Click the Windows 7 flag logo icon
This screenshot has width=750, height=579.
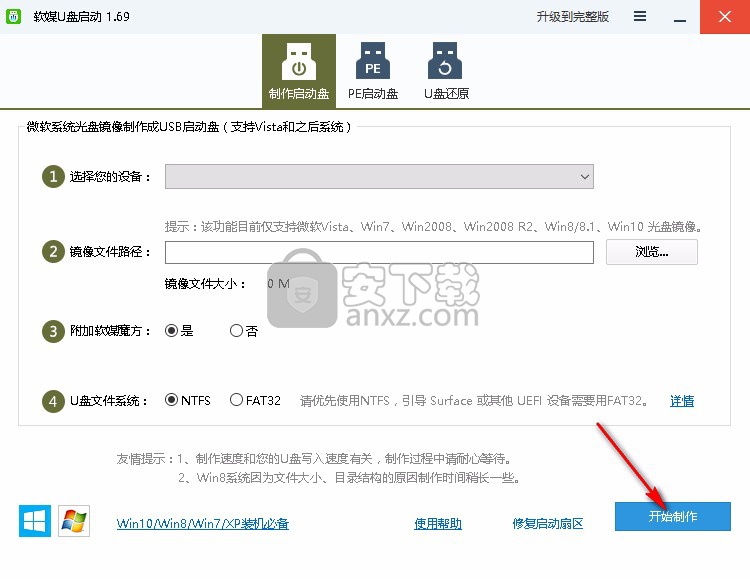click(74, 521)
